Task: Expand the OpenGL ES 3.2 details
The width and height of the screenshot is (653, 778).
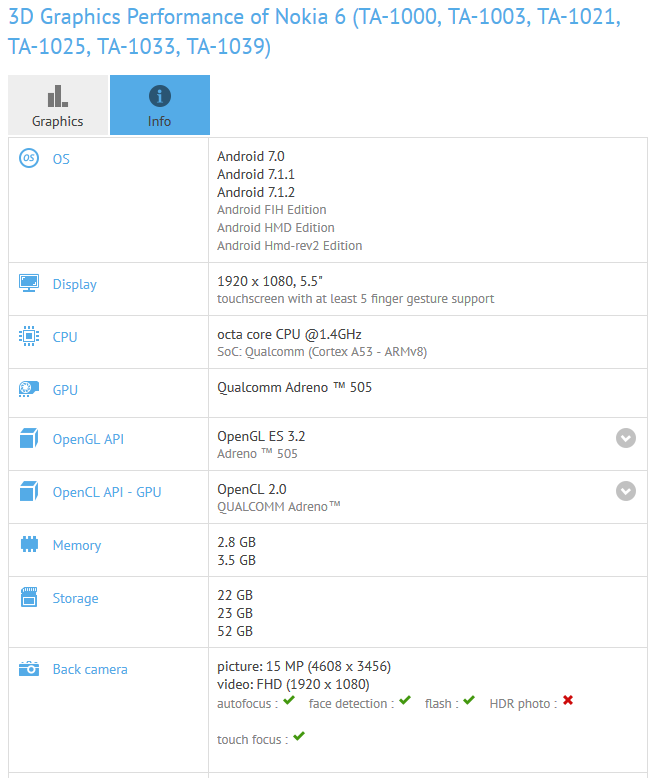Action: point(626,438)
